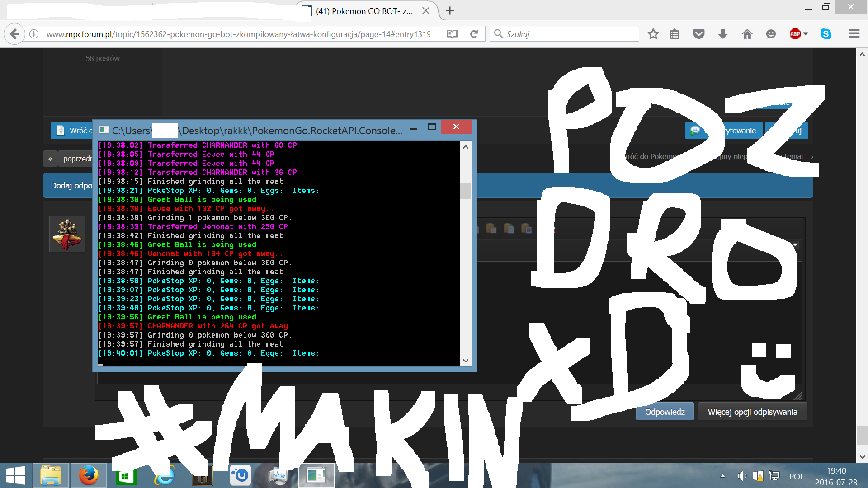Click the POL language indicator

797,476
